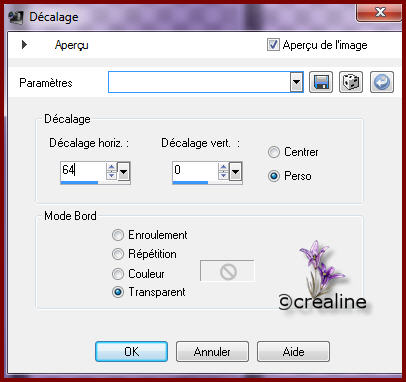The width and height of the screenshot is (406, 382).
Task: Select the Centrer radio button
Action: 274,152
